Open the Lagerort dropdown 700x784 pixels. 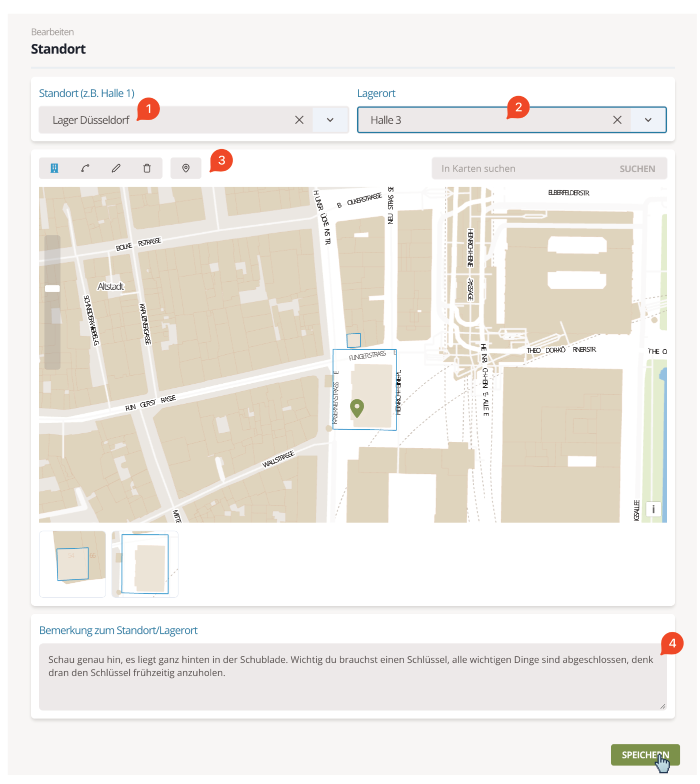pos(648,120)
